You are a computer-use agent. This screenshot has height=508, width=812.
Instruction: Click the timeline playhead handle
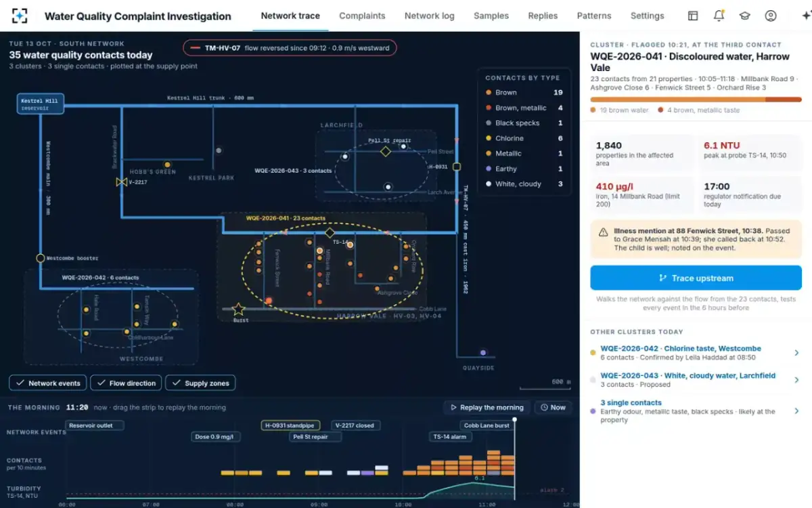pyautogui.click(x=514, y=420)
